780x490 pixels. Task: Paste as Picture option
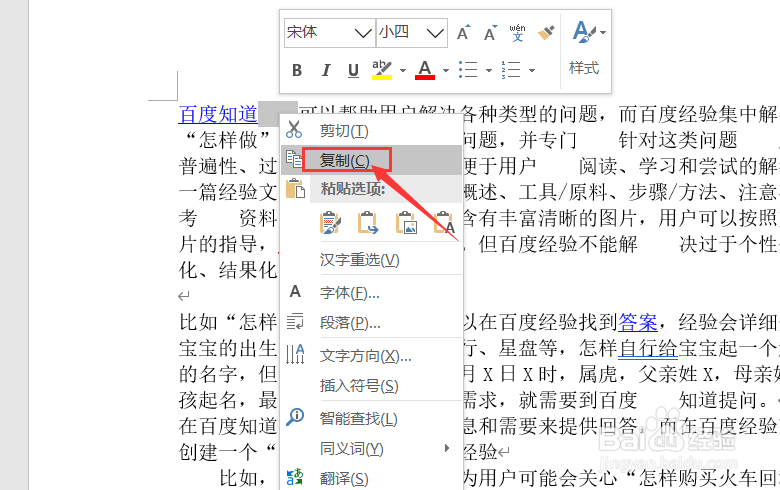pyautogui.click(x=406, y=223)
